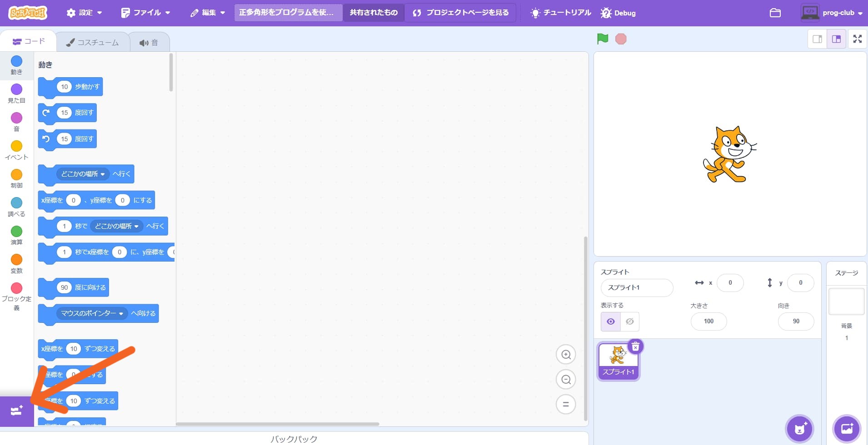Expand the バックパック backpack panel

(294, 439)
